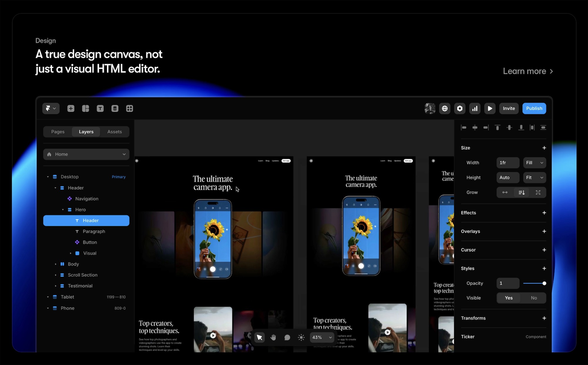Set Visible to Yes
The height and width of the screenshot is (365, 588).
pyautogui.click(x=509, y=298)
